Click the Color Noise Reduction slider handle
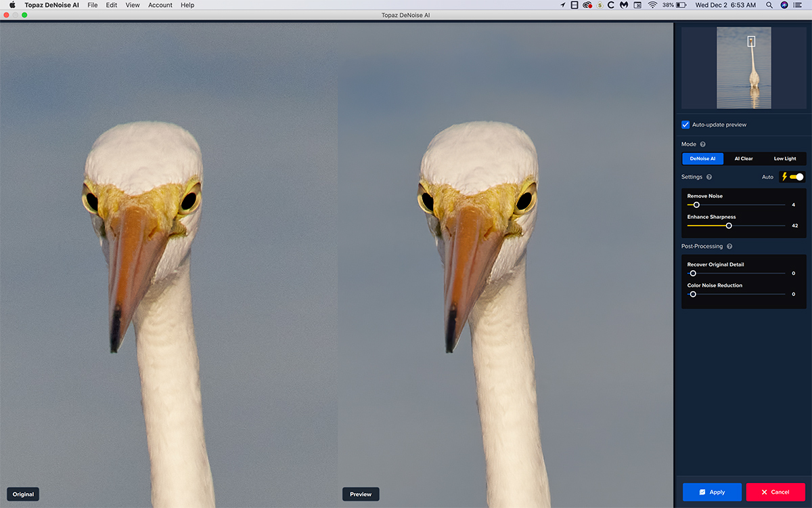The height and width of the screenshot is (508, 812). tap(693, 295)
